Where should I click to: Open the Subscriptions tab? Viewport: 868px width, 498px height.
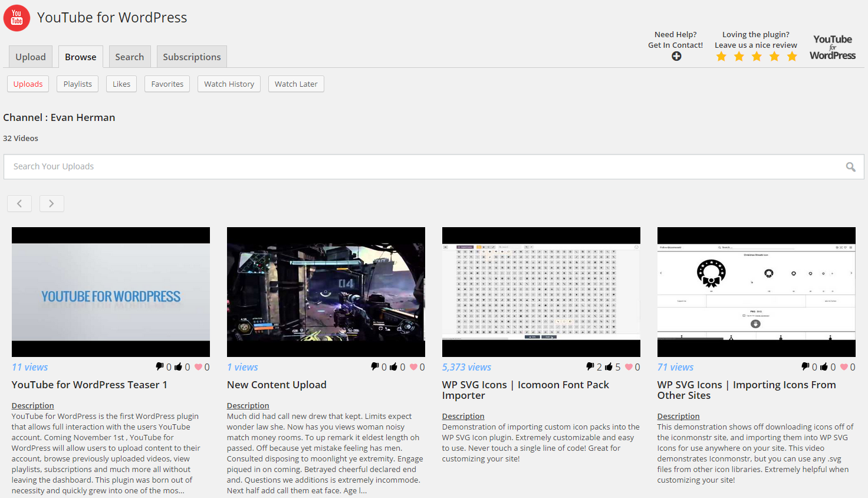[192, 57]
